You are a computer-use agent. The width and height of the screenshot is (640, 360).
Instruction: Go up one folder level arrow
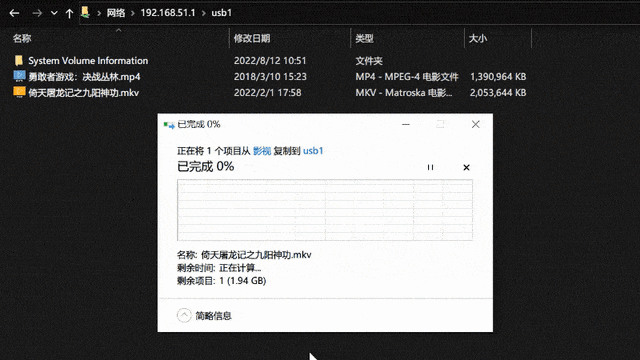[x=69, y=13]
